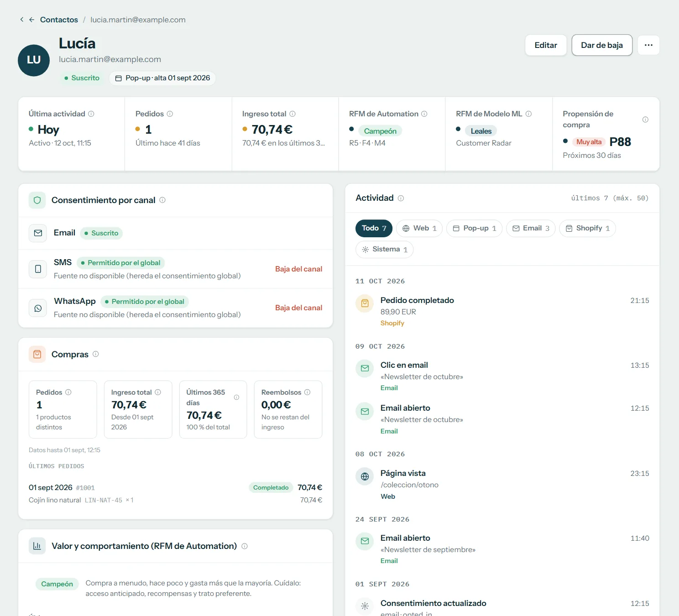Click Baja del canal for WhatsApp
The width and height of the screenshot is (679, 616).
[x=298, y=308]
